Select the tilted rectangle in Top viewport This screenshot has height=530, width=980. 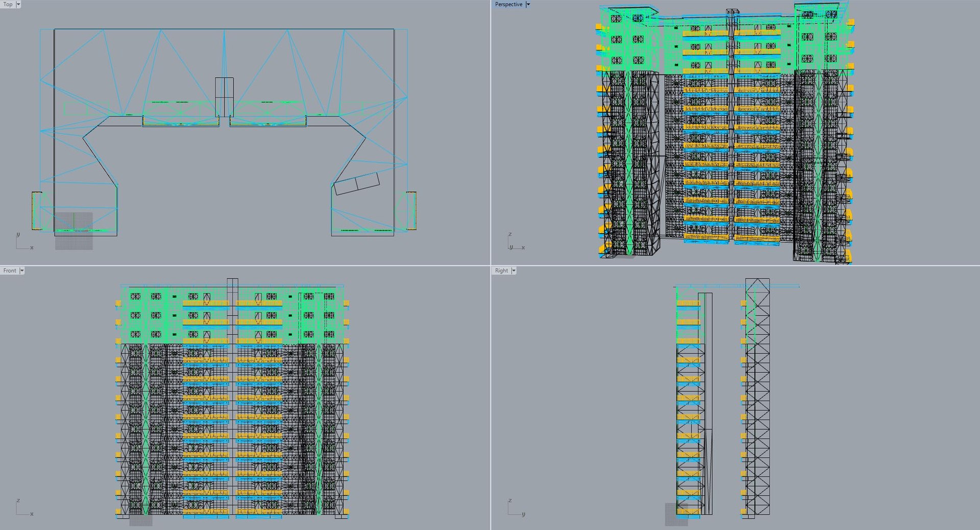point(356,184)
